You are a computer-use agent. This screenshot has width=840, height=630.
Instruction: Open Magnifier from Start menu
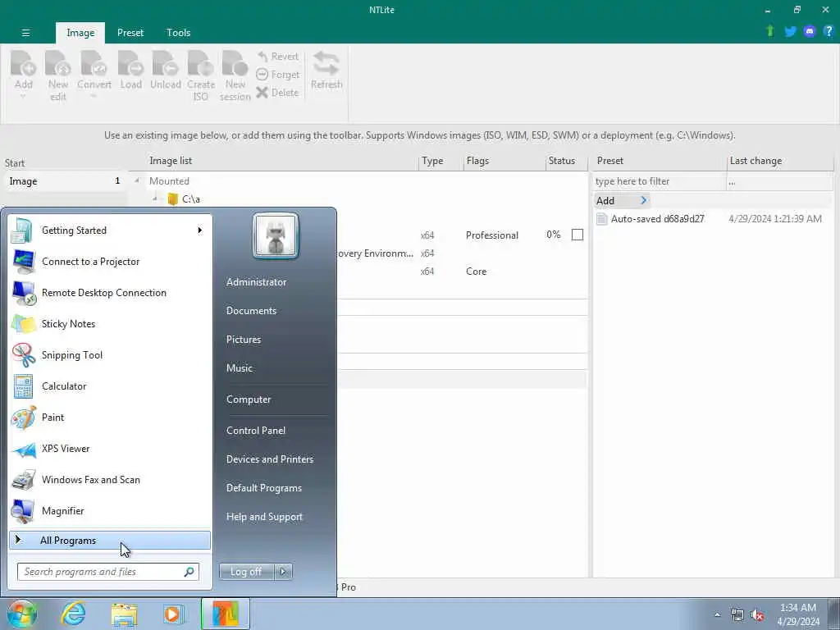tap(110, 511)
